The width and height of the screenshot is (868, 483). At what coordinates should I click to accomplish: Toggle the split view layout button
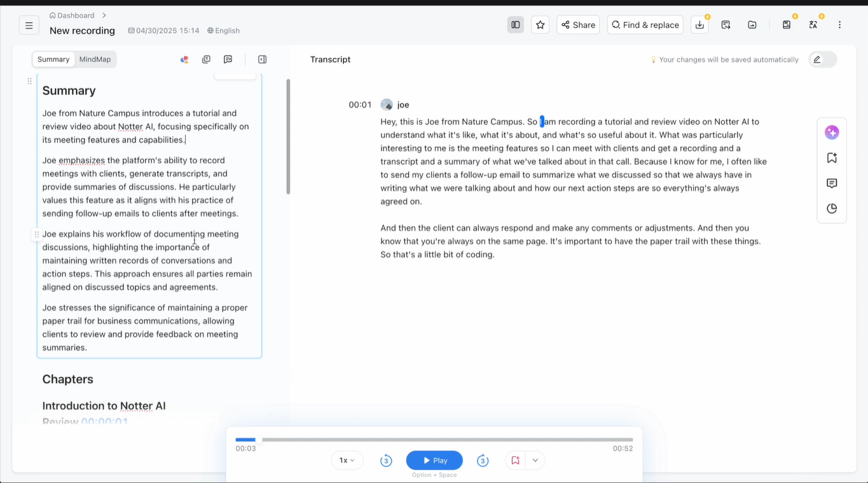pyautogui.click(x=515, y=24)
